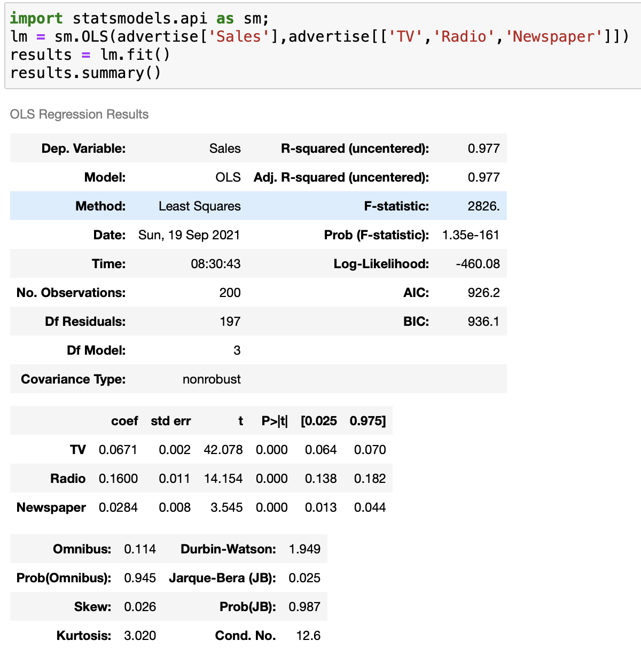Click the 'OLS Regression Results' title
This screenshot has width=641, height=672.
point(79,114)
